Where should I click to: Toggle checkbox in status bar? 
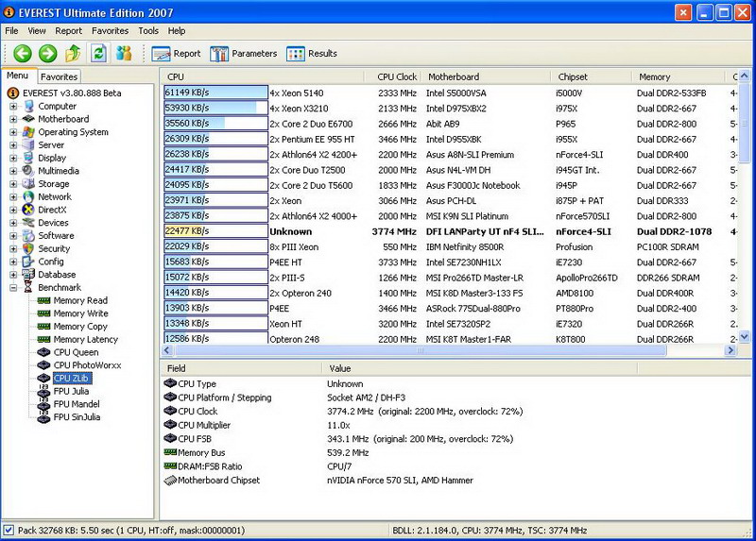coord(9,531)
